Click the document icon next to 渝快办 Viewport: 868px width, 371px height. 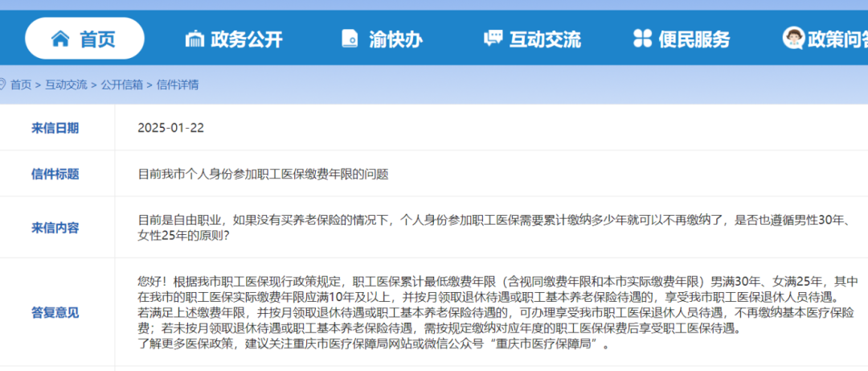click(x=350, y=39)
